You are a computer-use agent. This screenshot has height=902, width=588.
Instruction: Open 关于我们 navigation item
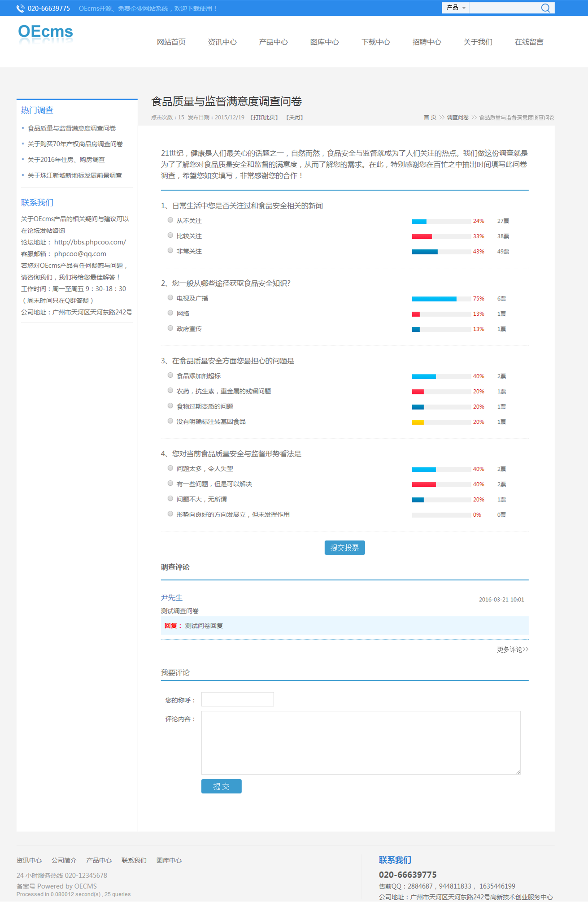[x=478, y=42]
